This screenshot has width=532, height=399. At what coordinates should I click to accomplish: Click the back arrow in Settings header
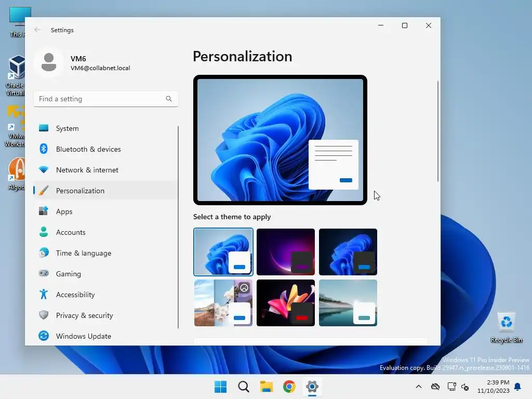tap(37, 30)
